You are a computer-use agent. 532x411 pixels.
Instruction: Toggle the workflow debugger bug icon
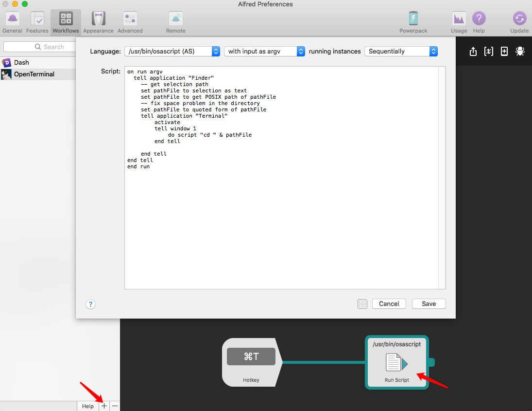(x=520, y=51)
